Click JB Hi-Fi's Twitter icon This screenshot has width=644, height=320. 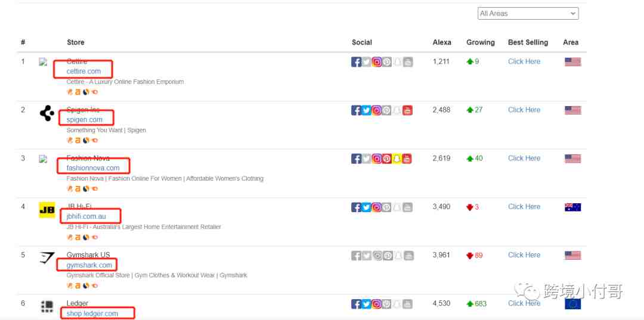point(366,207)
